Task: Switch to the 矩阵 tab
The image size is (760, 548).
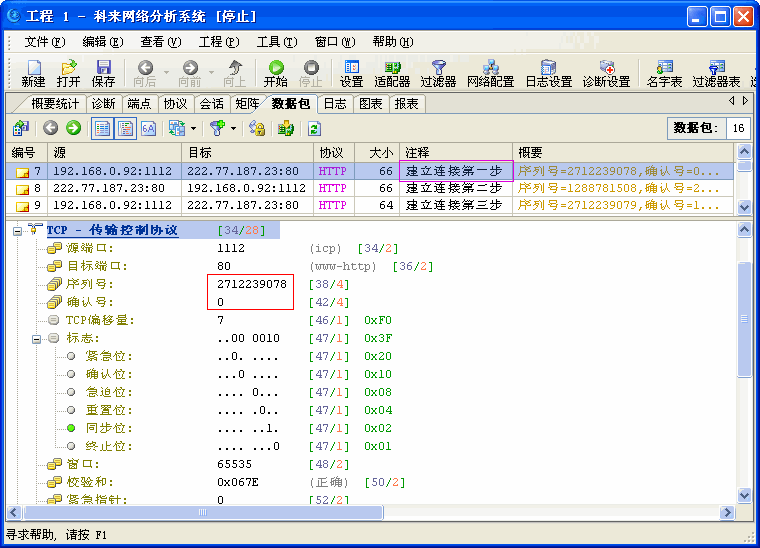Action: point(247,104)
